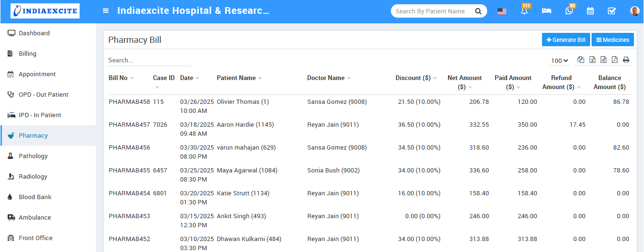The height and width of the screenshot is (252, 644).
Task: Open the rows-per-page 100 dropdown
Action: click(x=560, y=60)
